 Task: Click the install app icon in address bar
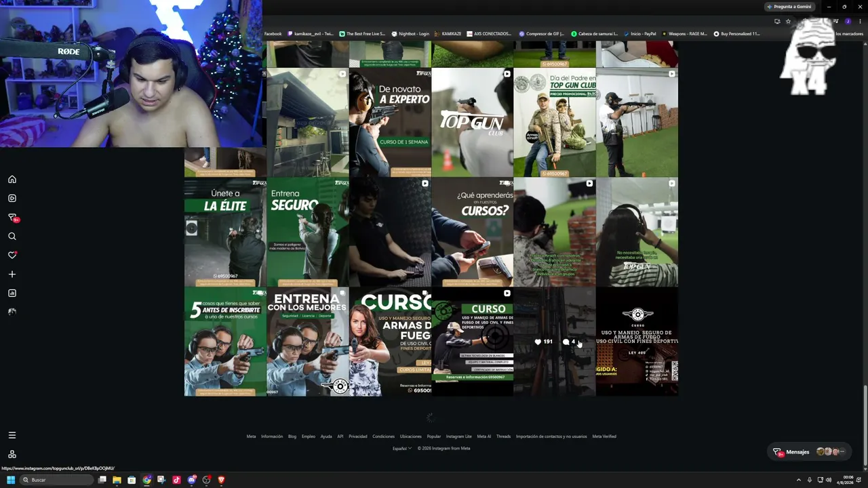(777, 22)
